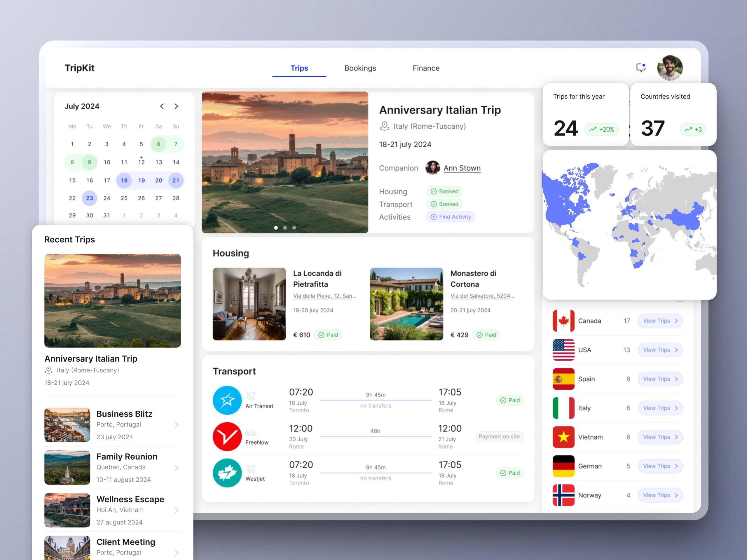View Trips for Vietnam

660,437
